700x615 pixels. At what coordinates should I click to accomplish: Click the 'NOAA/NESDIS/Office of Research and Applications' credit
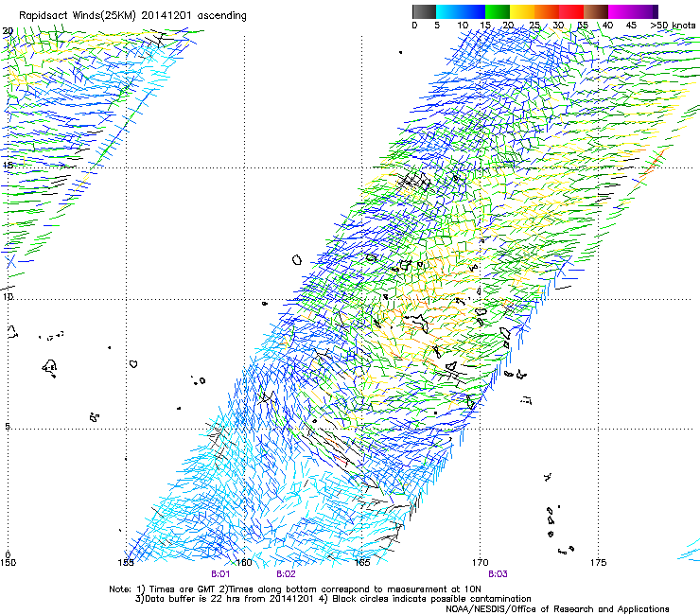pos(557,609)
